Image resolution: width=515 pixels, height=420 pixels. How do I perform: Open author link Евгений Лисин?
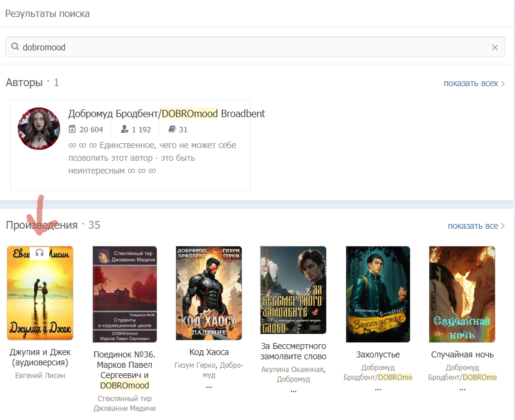click(x=40, y=375)
